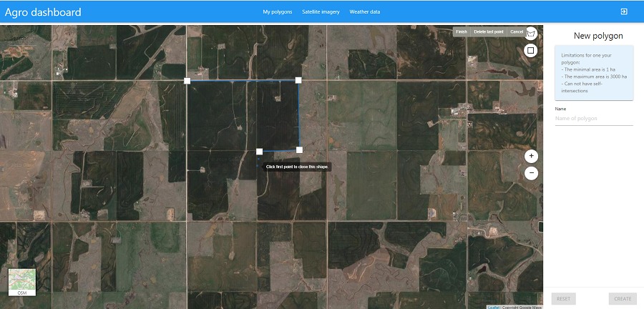
Task: Click the New polygon heading text
Action: (x=598, y=36)
